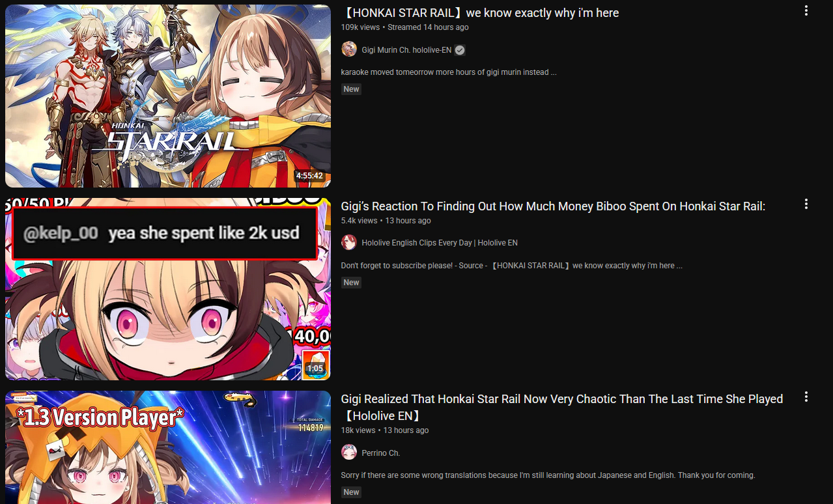
Task: Go to the Hololive English Clips Every Day channel
Action: (x=440, y=243)
